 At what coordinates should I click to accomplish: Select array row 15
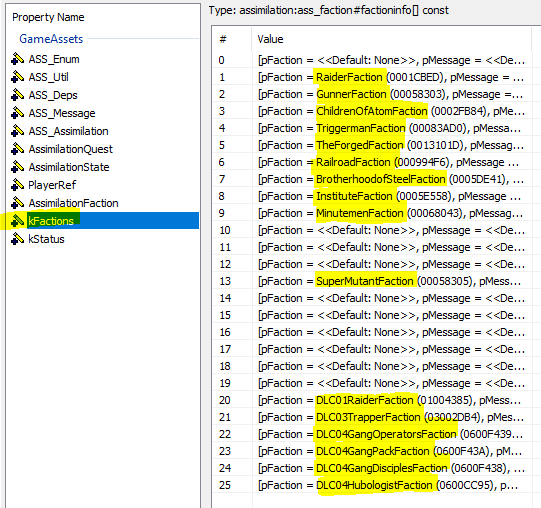point(372,315)
